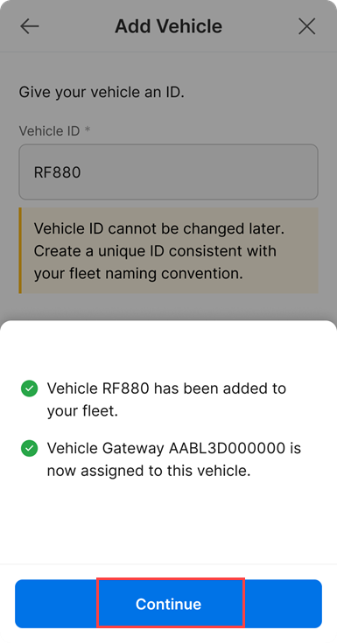Close the Add Vehicle screen with X
Viewport: 337px width, 644px height.
[306, 27]
